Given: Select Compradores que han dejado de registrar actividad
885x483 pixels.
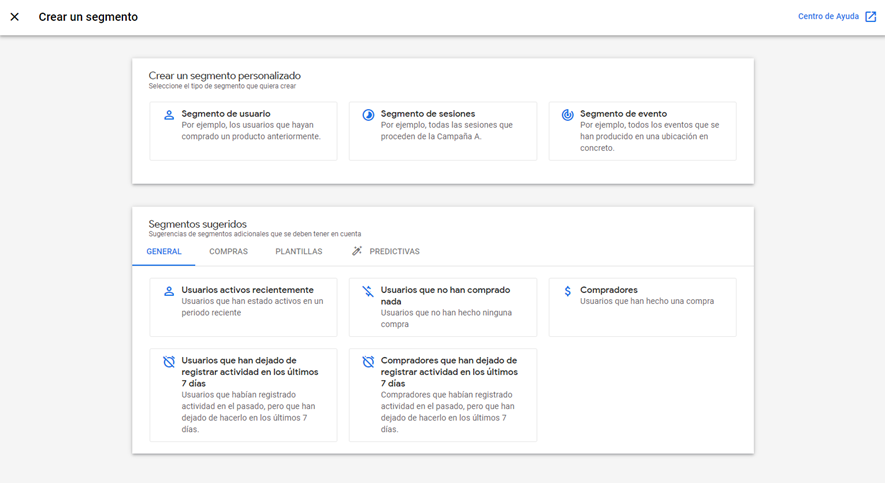Looking at the screenshot, I should (443, 395).
